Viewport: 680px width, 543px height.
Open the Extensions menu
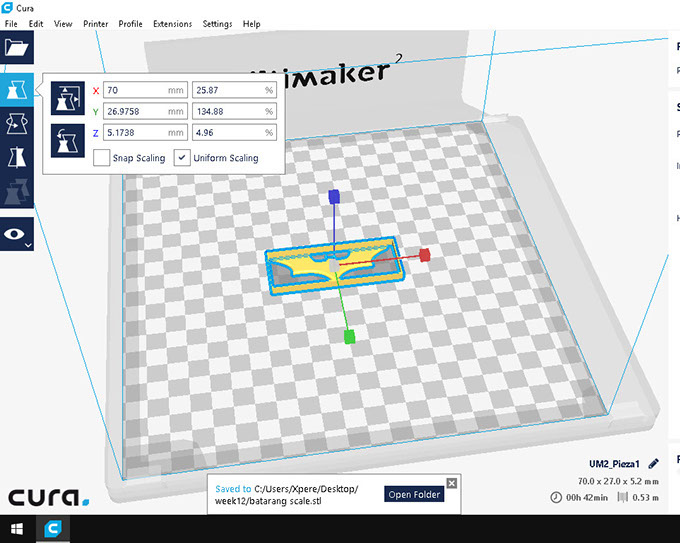click(x=172, y=24)
